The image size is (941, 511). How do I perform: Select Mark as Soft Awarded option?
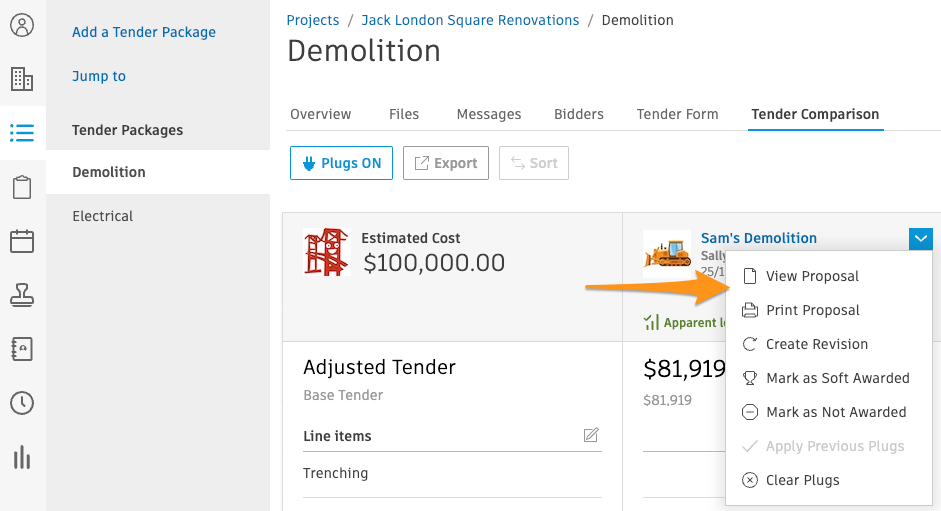click(x=837, y=378)
